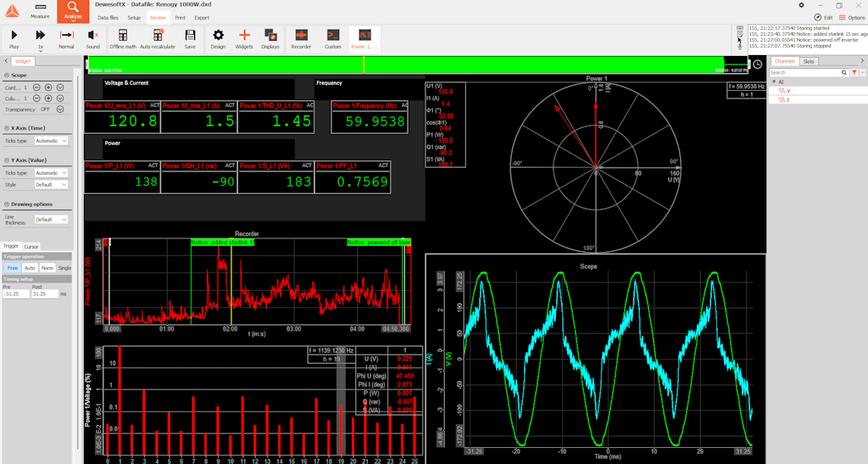Click the Pre timing input field

point(16,294)
